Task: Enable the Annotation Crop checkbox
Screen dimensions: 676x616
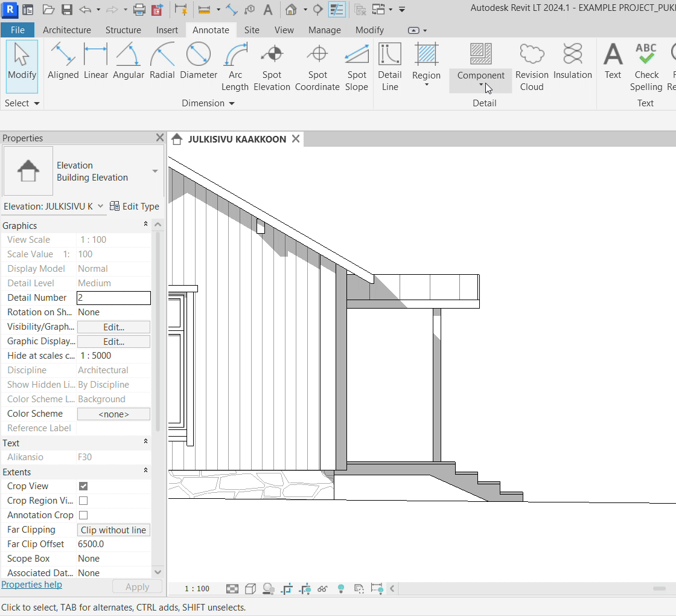Action: (x=83, y=515)
